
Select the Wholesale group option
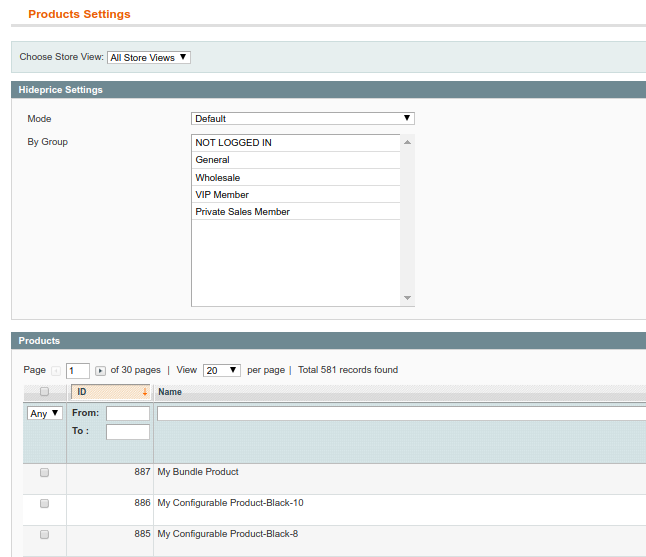(x=296, y=178)
